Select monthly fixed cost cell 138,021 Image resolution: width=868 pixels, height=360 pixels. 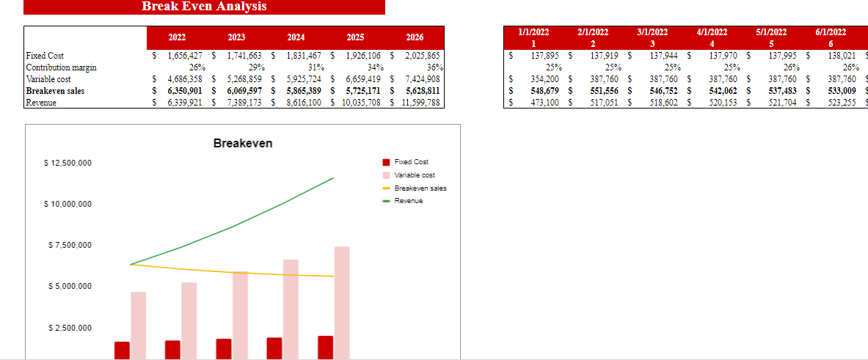[831, 56]
